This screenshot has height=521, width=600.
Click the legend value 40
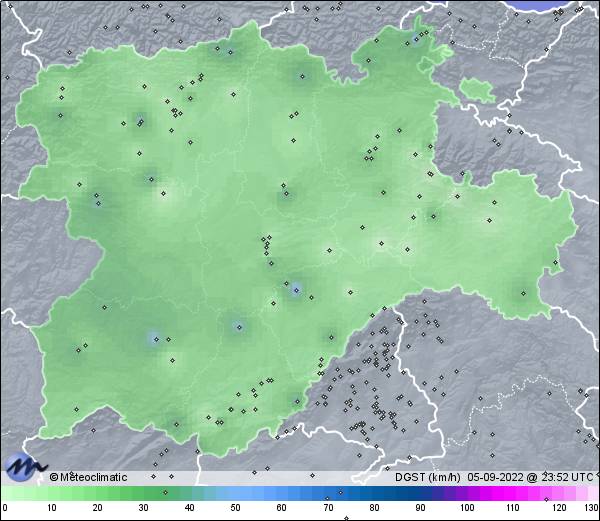pyautogui.click(x=190, y=508)
